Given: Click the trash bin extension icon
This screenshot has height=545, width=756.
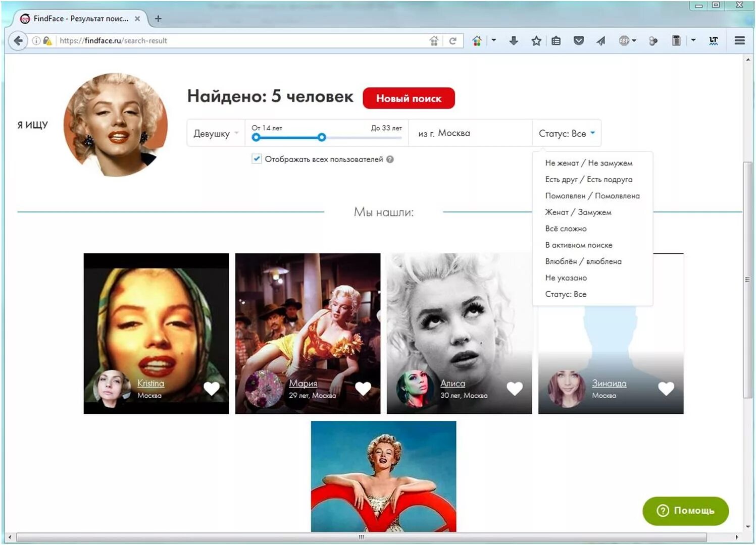Looking at the screenshot, I should [676, 41].
